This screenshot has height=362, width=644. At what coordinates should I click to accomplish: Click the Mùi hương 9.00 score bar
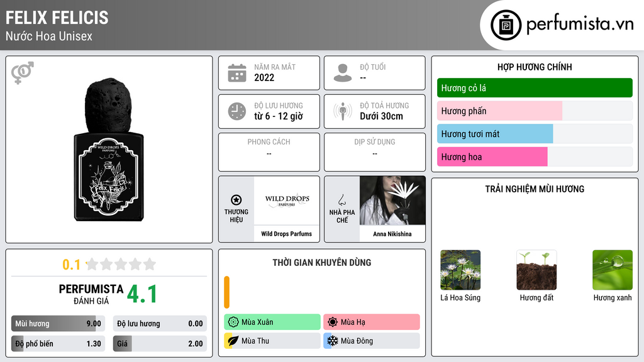click(x=58, y=324)
